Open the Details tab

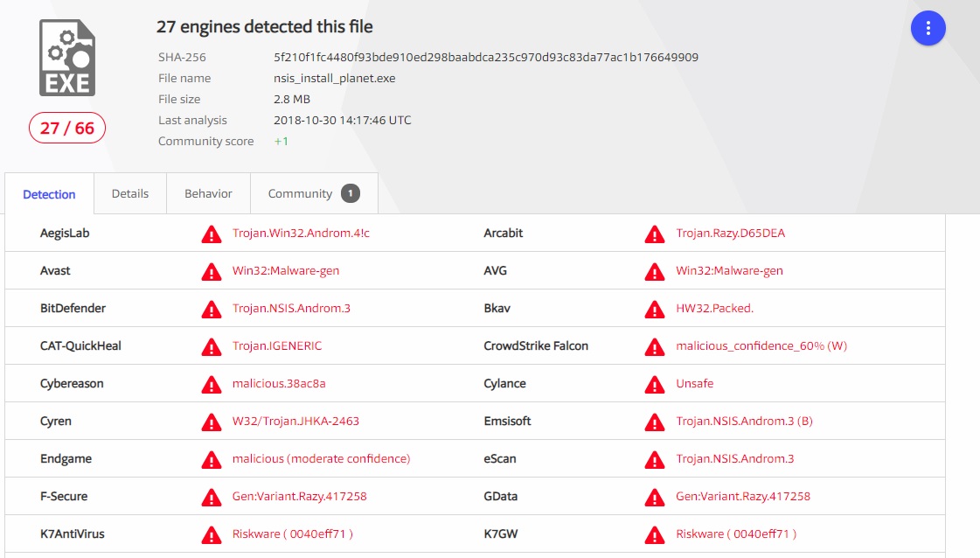130,194
